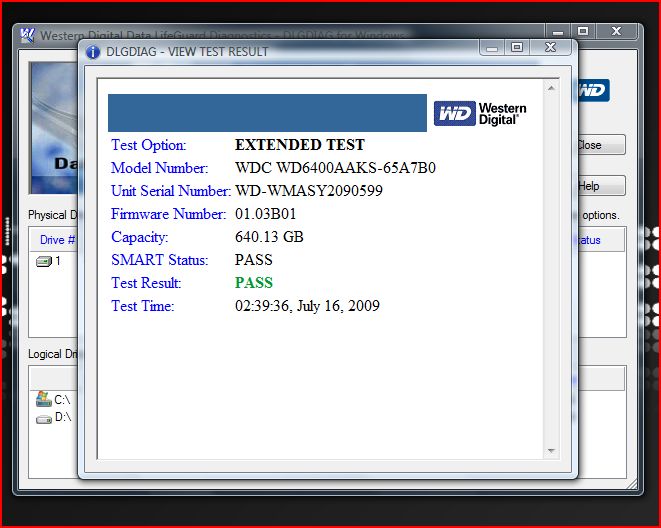Click the EXTENDED TEST value text
Viewport: 661px width, 528px height.
300,145
